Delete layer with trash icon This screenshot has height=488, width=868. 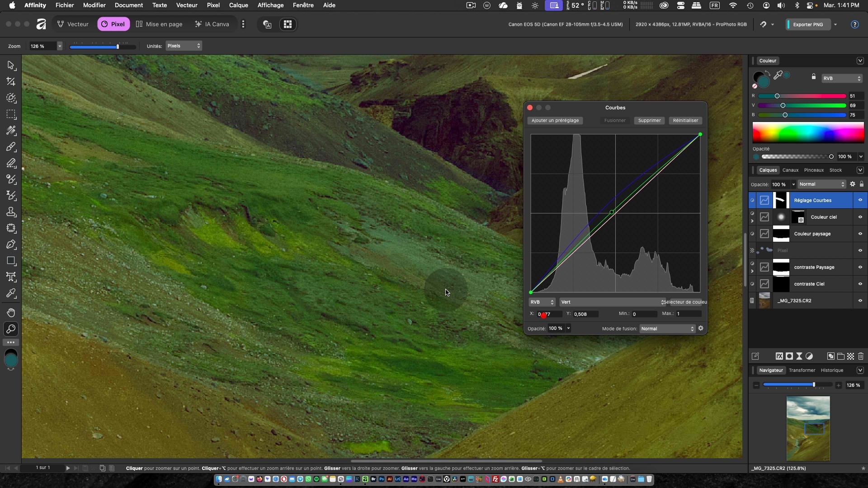(x=861, y=356)
